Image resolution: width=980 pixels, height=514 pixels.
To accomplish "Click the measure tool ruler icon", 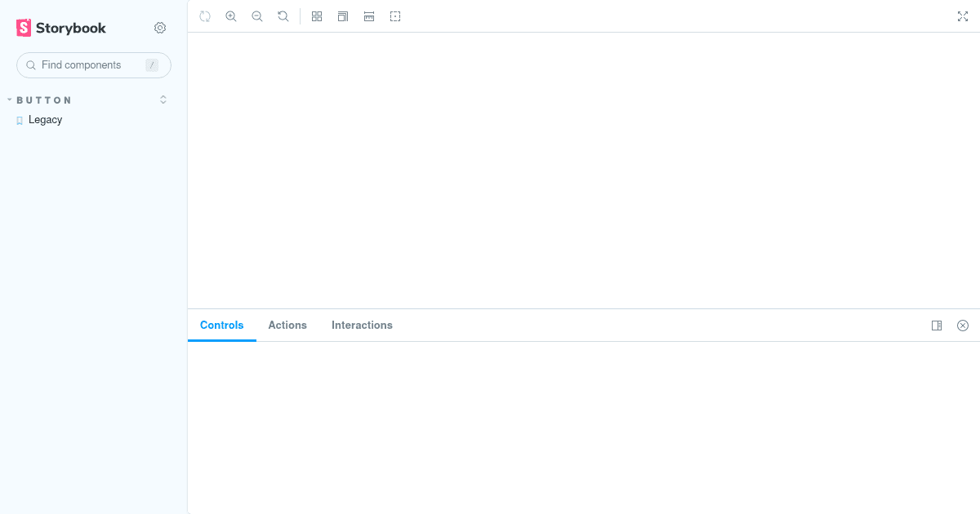I will [368, 16].
